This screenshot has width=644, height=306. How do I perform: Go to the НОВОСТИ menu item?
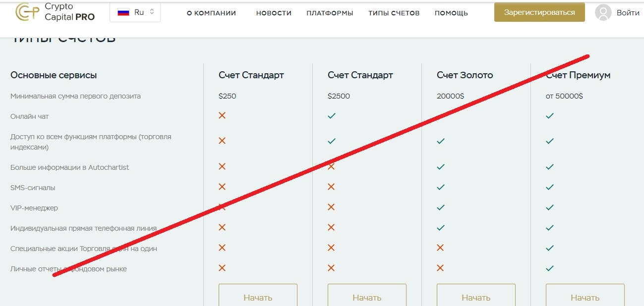tap(274, 13)
